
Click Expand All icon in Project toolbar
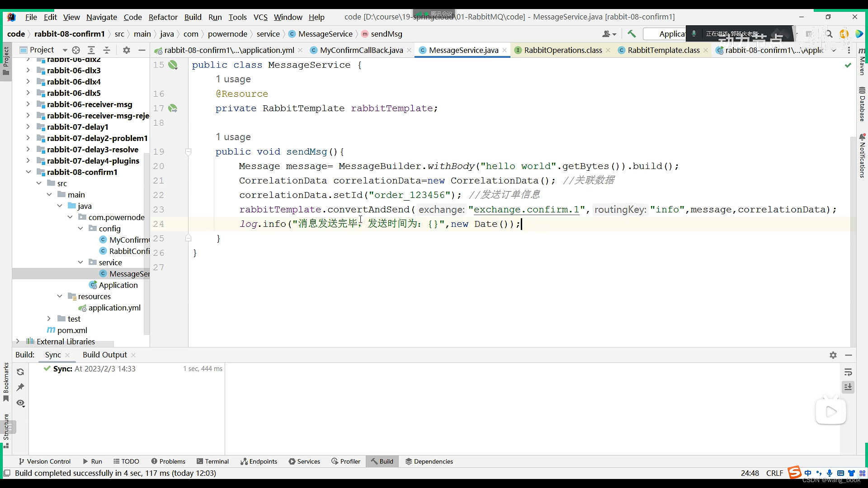point(91,50)
